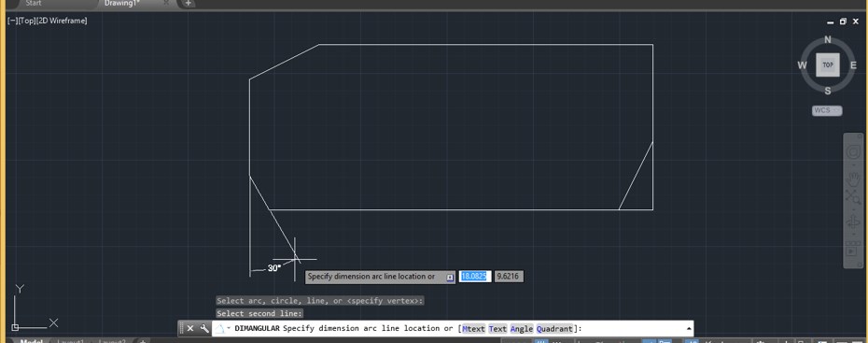Open the [2D Wireframe] visual style menu
Image resolution: width=868 pixels, height=343 pixels.
pos(61,21)
